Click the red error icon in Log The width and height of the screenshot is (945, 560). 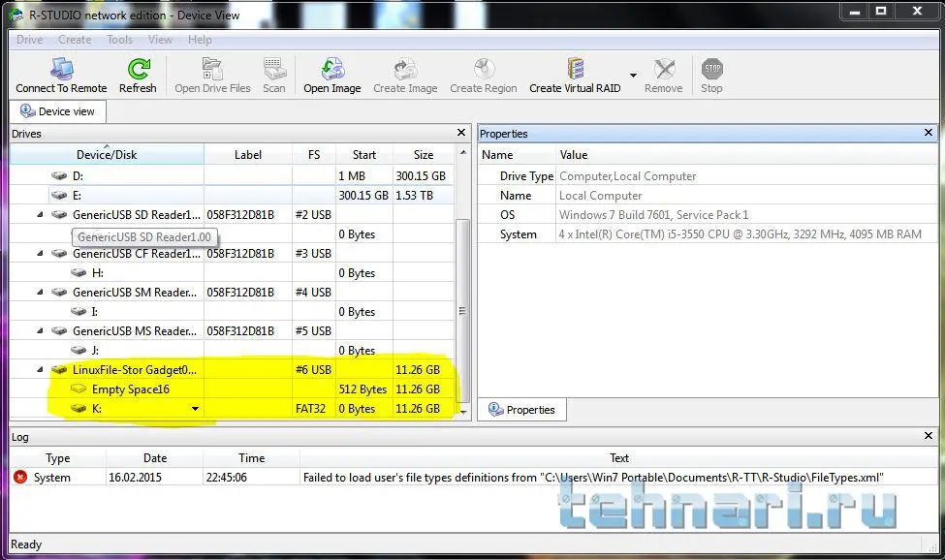pos(20,477)
